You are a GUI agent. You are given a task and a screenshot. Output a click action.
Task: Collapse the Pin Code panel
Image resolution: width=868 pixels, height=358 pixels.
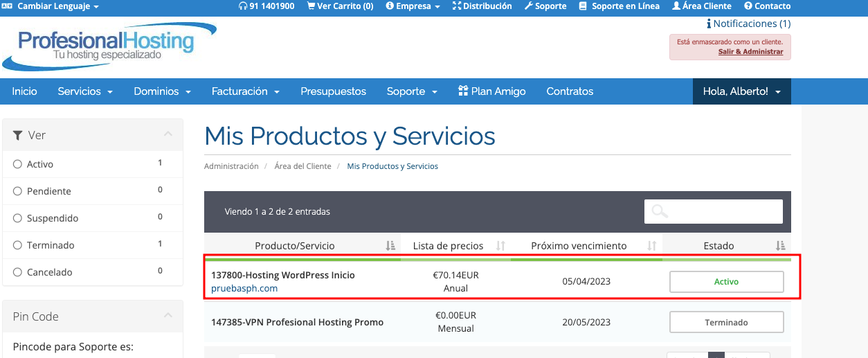168,316
